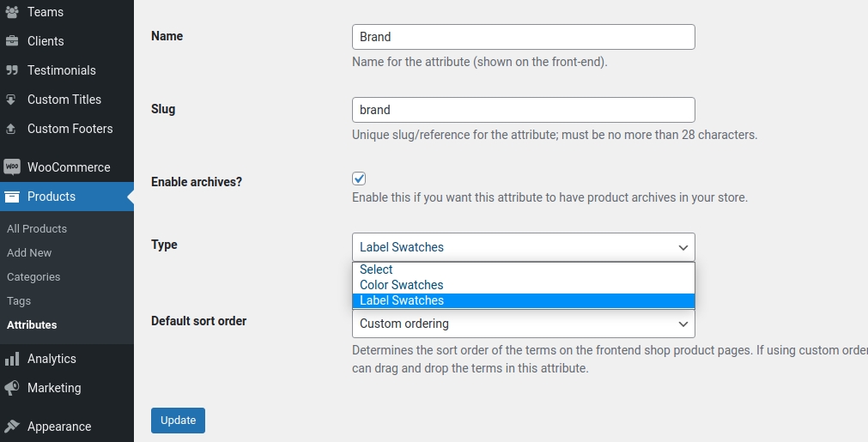Click the Slug input field

[x=523, y=110]
